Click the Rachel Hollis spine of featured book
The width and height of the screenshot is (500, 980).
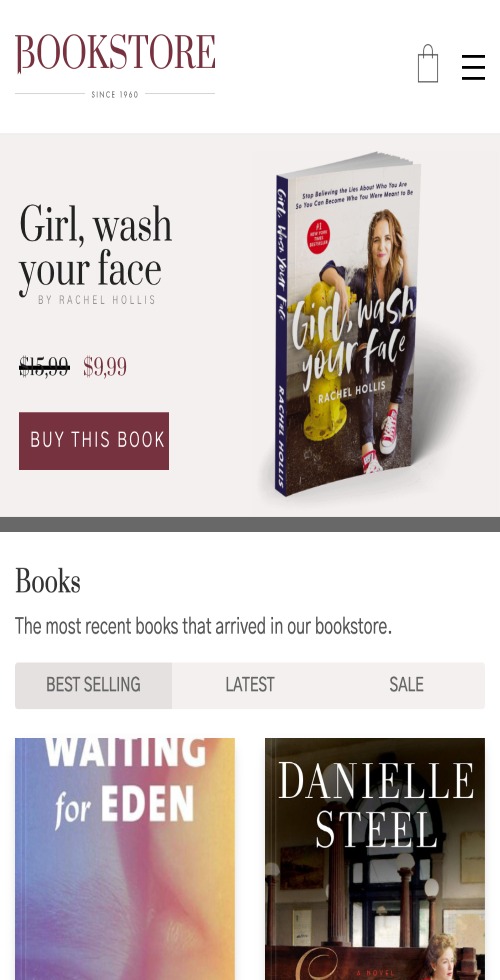[281, 438]
